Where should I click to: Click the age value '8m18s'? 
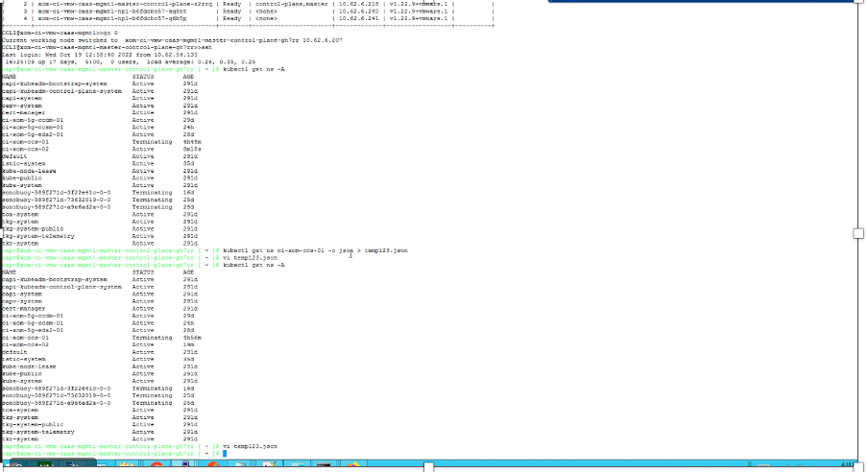tap(192, 149)
